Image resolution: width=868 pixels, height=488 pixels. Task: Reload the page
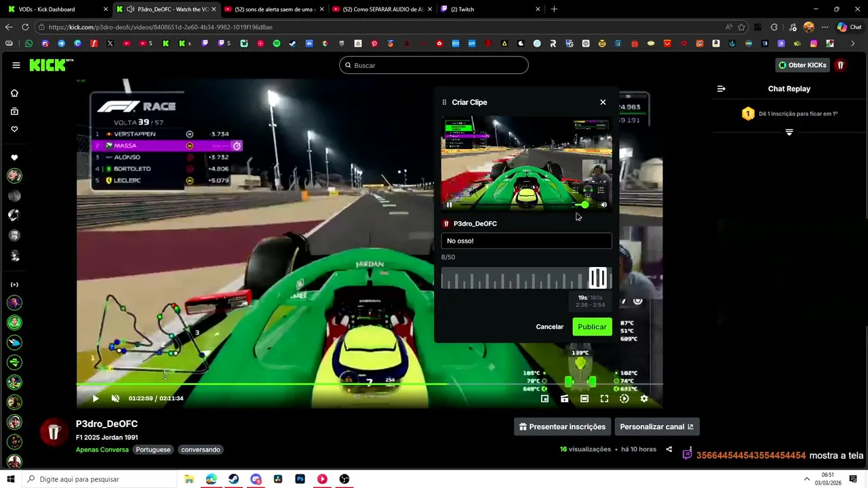(25, 27)
